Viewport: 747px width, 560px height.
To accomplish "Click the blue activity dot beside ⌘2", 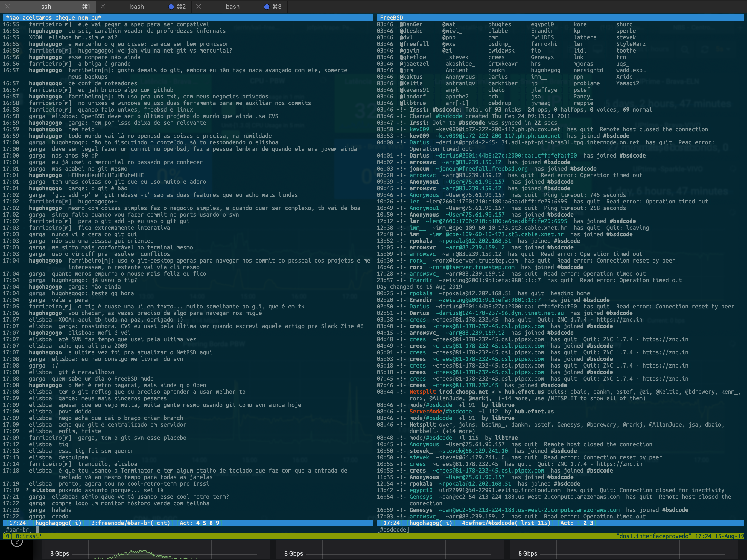I will [171, 7].
